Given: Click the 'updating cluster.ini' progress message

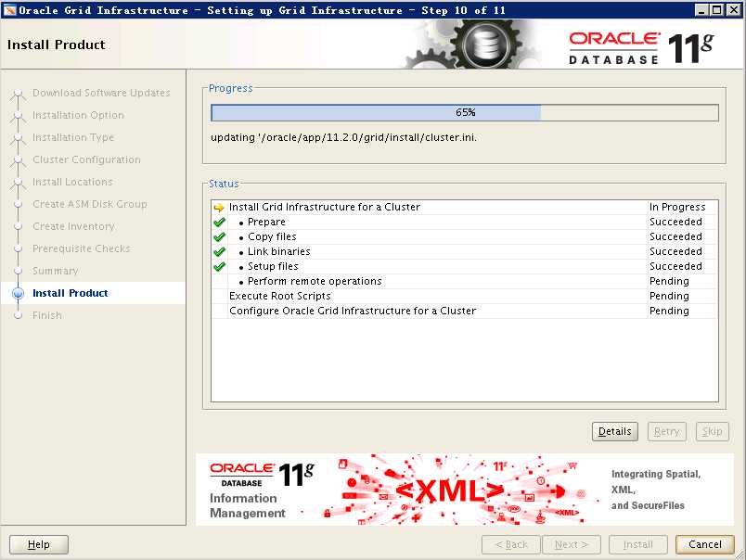Looking at the screenshot, I should tap(343, 137).
